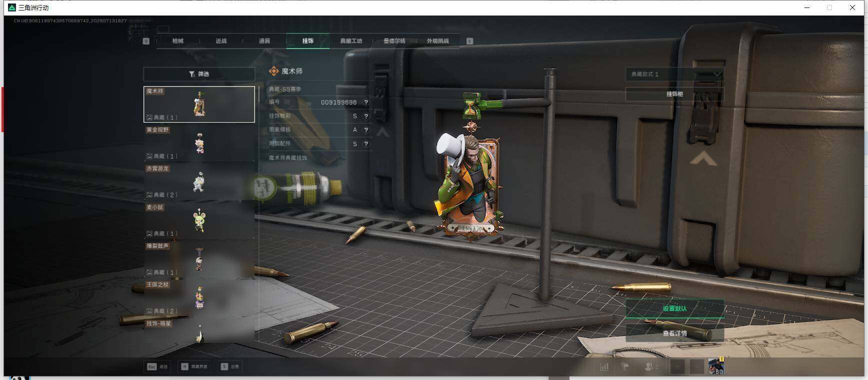Viewport: 868px width, 380px height.
Task: Open the 曼德尔砖 tab
Action: 394,41
